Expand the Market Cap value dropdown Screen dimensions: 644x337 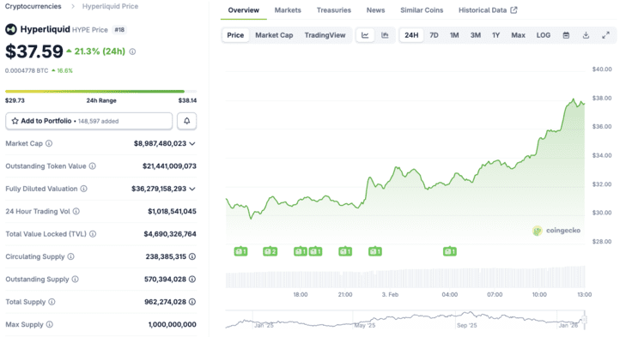(192, 143)
